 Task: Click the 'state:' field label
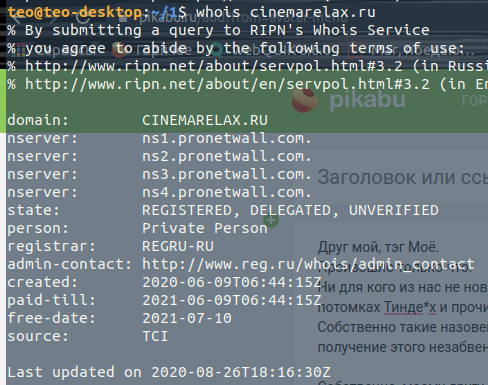click(x=33, y=210)
